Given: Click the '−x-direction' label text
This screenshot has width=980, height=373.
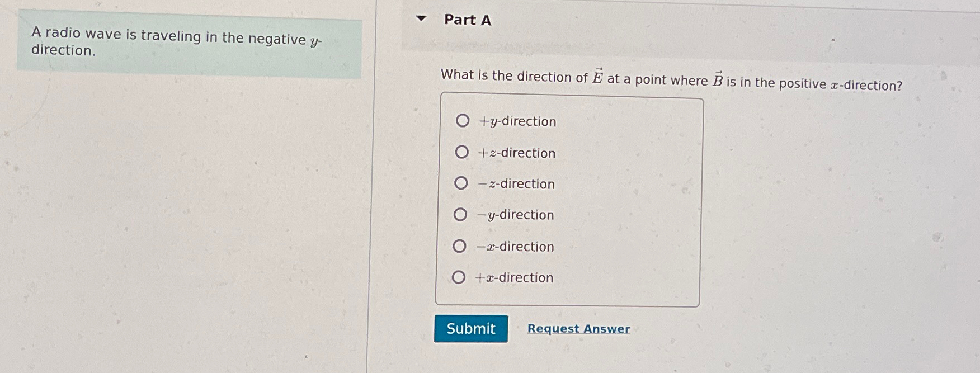Looking at the screenshot, I should pos(515,247).
